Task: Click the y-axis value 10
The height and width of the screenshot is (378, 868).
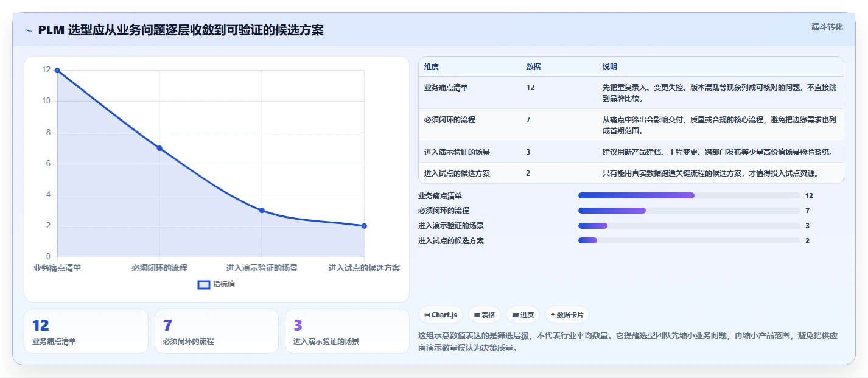Action: (46, 101)
